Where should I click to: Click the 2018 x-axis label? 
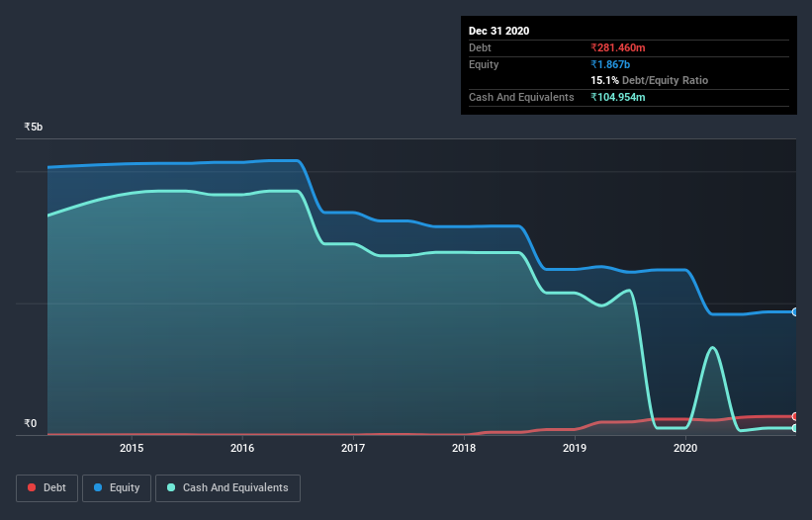coord(464,448)
